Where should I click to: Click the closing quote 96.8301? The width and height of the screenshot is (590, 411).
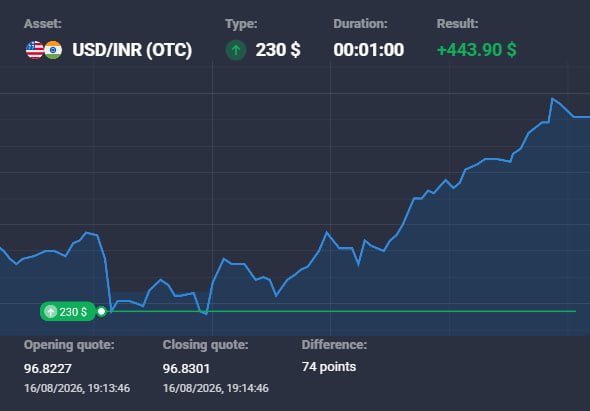coord(186,368)
